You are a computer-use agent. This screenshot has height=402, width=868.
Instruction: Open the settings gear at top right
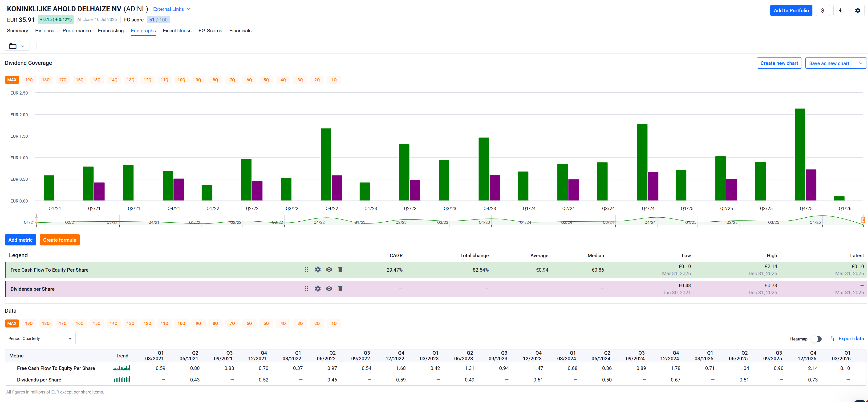(x=858, y=10)
